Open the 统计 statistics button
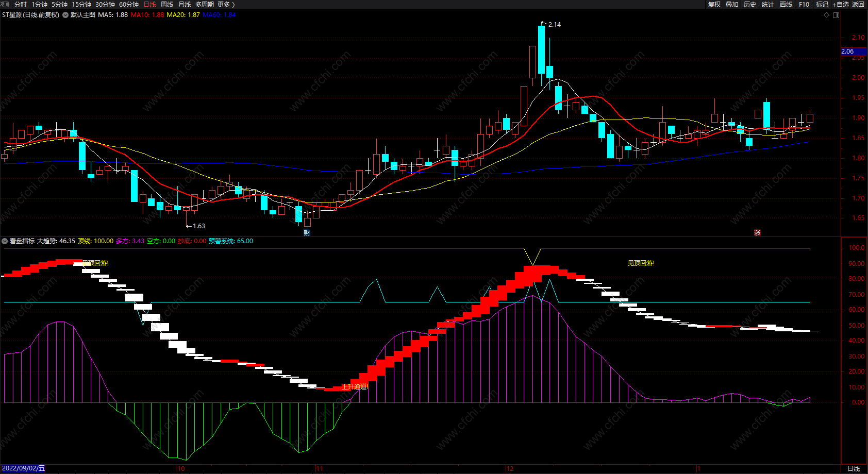This screenshot has width=868, height=474. tap(768, 5)
